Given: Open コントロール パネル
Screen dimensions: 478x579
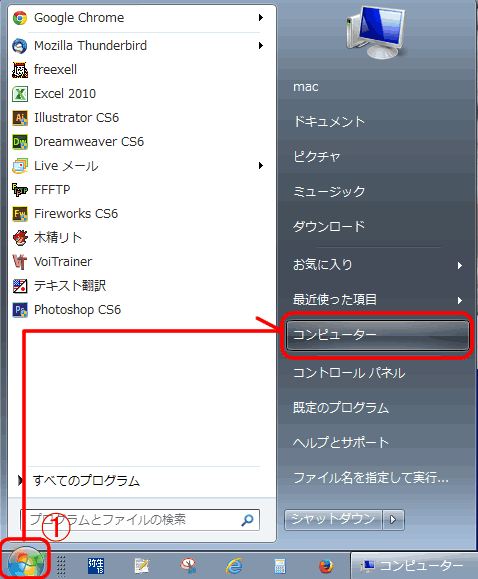Looking at the screenshot, I should click(x=349, y=373).
